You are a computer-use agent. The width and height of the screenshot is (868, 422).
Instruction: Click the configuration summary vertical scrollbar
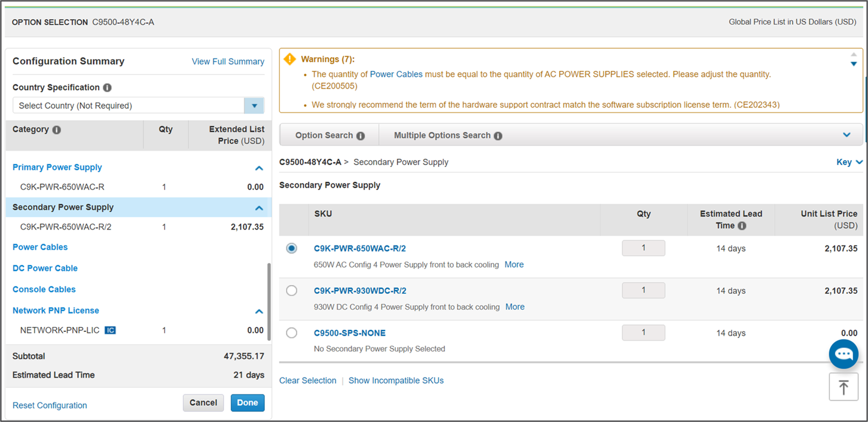click(x=269, y=301)
